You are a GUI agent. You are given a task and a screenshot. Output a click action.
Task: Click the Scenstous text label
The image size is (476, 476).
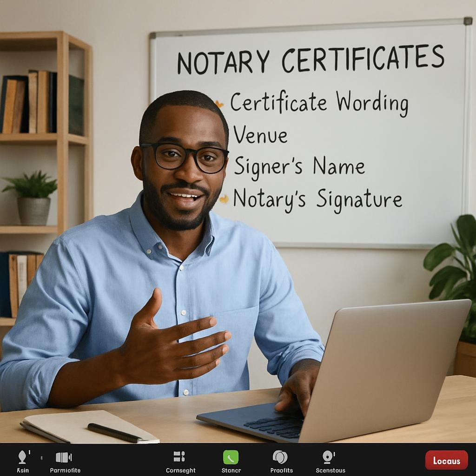click(x=331, y=470)
